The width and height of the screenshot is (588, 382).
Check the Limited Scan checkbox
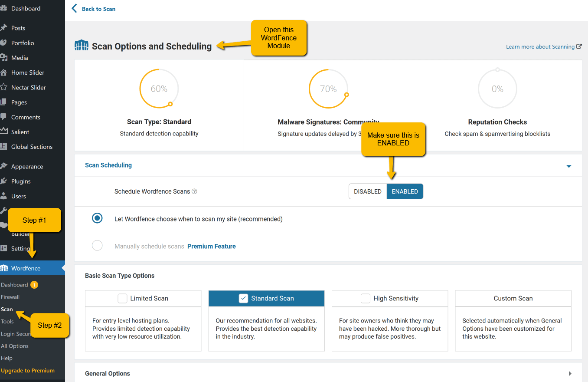(x=123, y=298)
